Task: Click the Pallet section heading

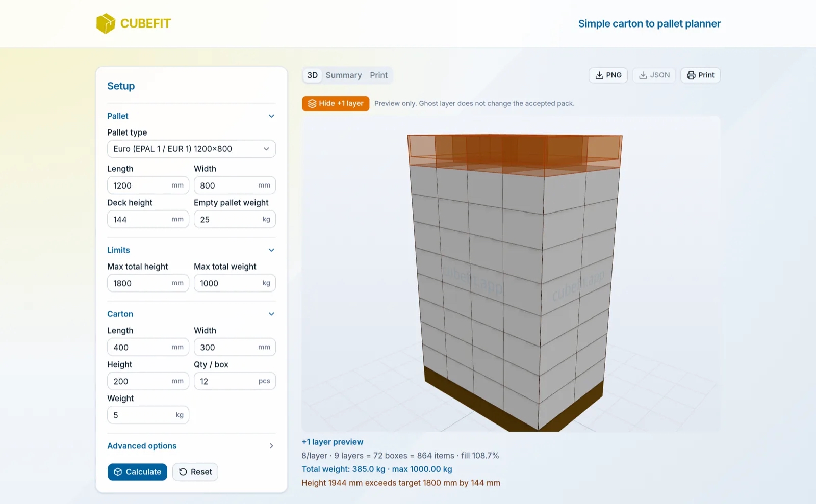Action: click(x=118, y=116)
